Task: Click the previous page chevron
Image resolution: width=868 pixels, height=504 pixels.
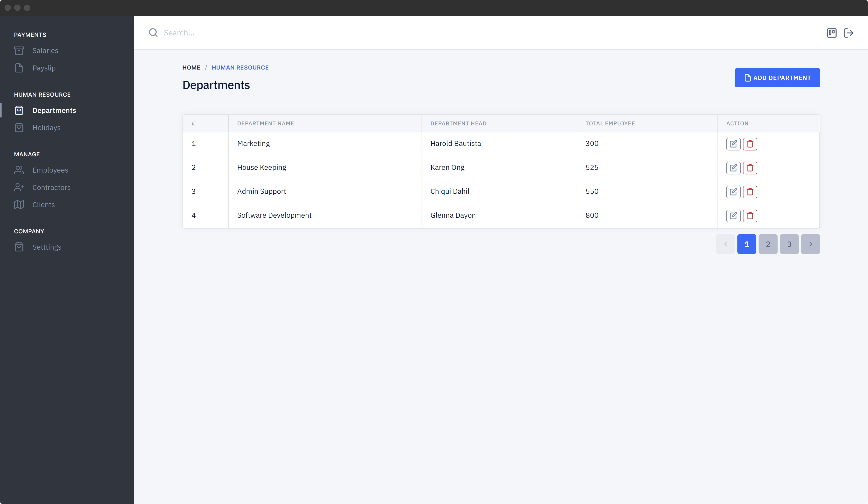Action: click(725, 244)
